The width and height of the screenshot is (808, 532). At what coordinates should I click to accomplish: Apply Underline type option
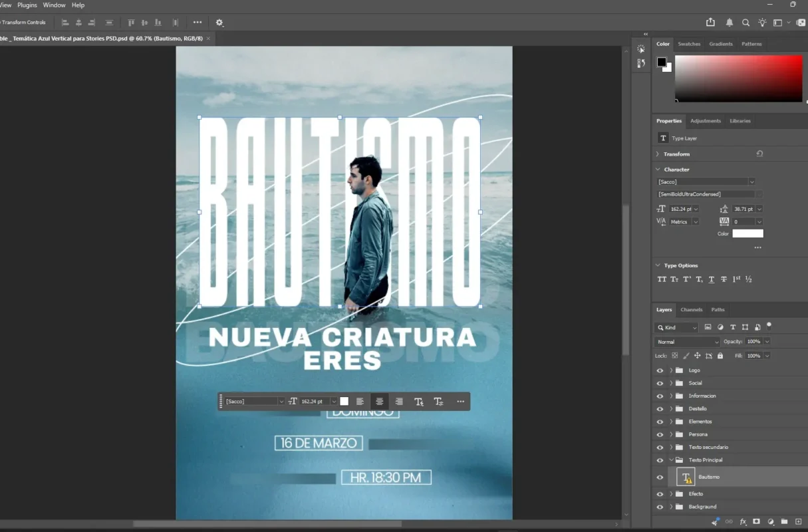712,279
